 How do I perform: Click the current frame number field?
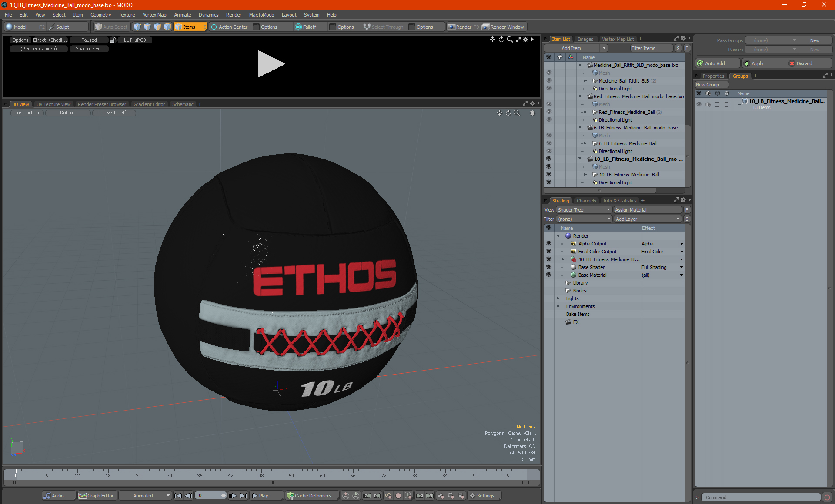(x=208, y=496)
